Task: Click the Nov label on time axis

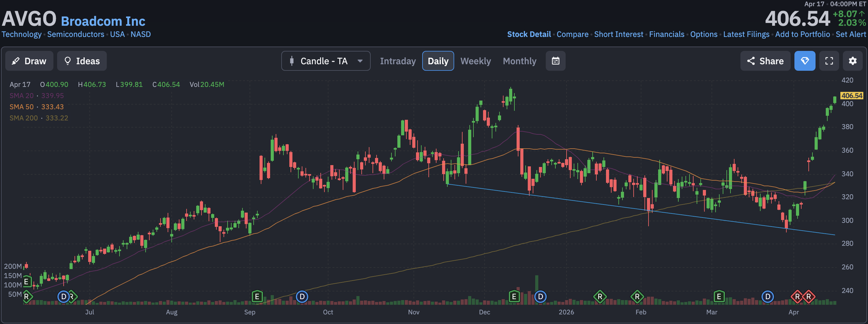Action: point(414,312)
